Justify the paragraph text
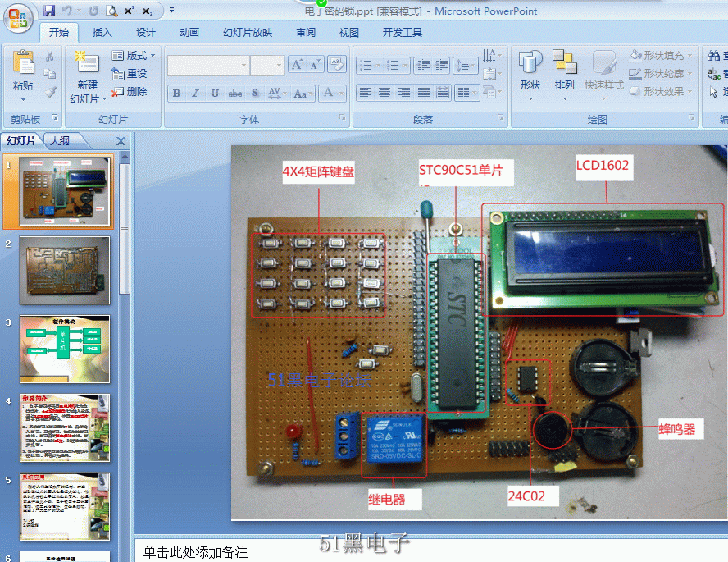Viewport: 728px width, 562px height. 423,93
